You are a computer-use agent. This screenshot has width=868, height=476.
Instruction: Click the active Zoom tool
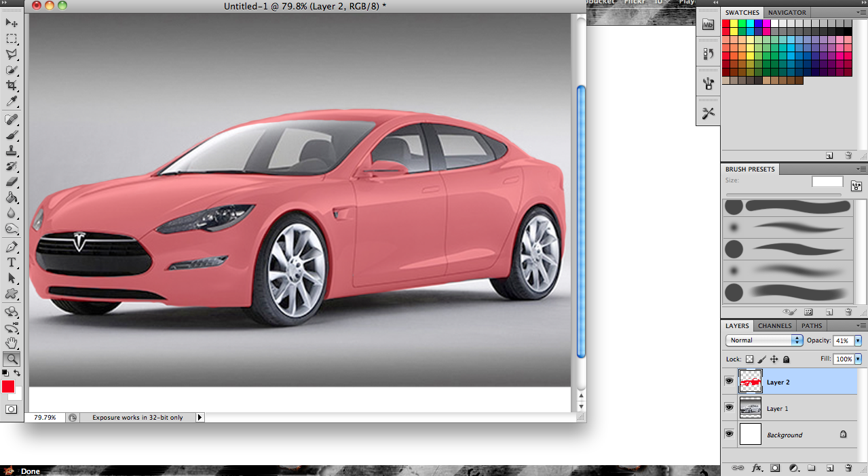click(12, 359)
